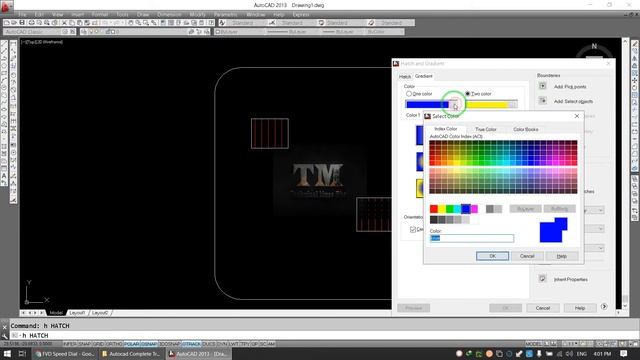Screen dimensions: 640x360
Task: Open the Dimension menu
Action: coord(169,14)
